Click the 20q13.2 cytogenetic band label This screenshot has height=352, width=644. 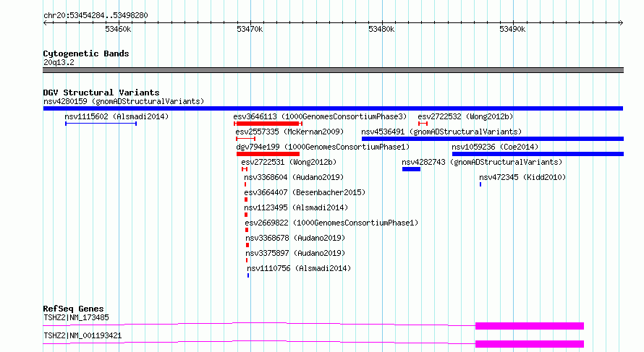click(x=59, y=62)
